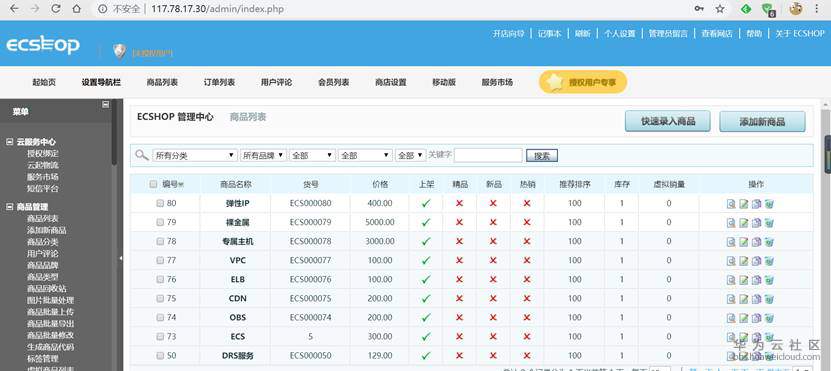This screenshot has width=831, height=371.
Task: View the ELB product via magnifier icon
Action: click(x=731, y=280)
